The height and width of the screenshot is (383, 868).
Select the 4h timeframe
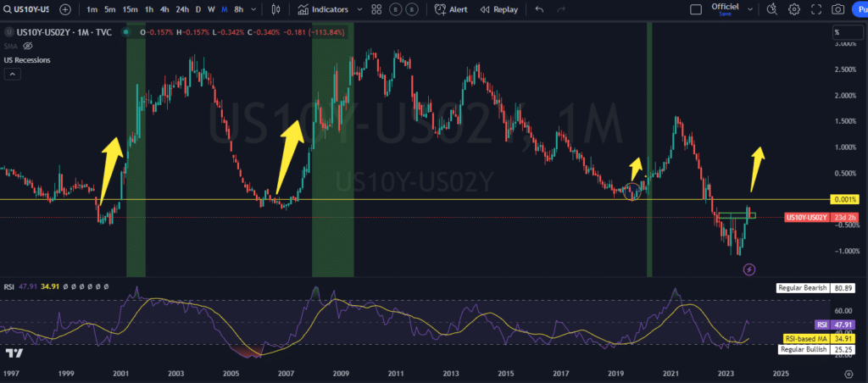pyautogui.click(x=165, y=10)
